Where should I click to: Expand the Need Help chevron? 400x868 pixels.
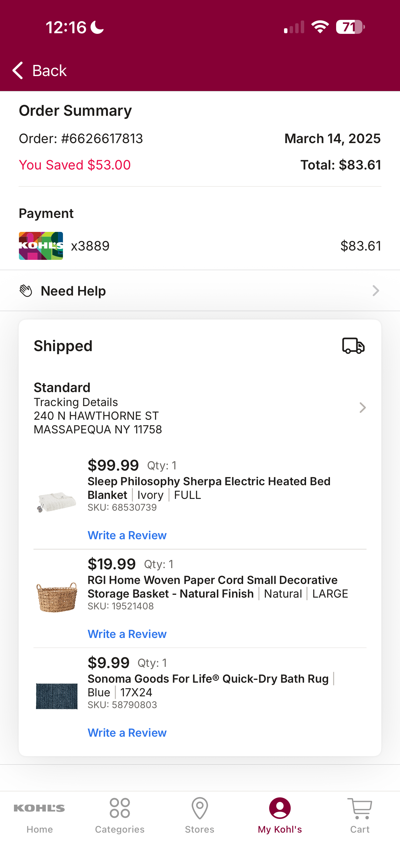point(376,291)
